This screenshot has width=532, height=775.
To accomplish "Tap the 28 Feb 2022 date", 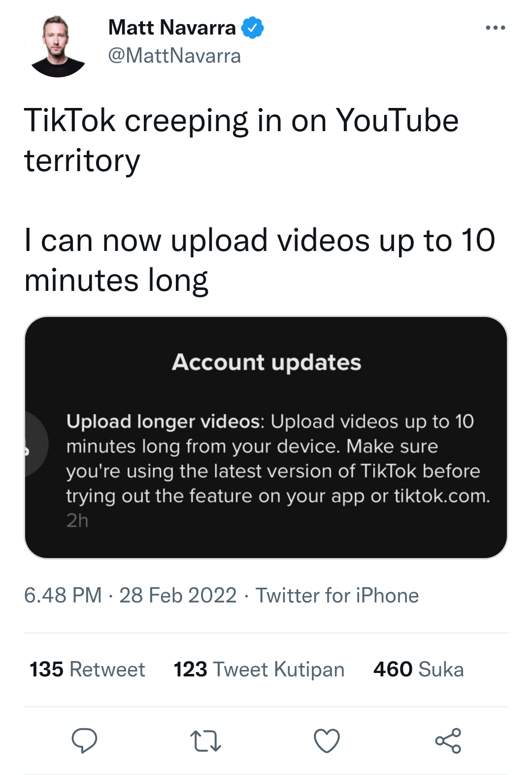I will (178, 596).
